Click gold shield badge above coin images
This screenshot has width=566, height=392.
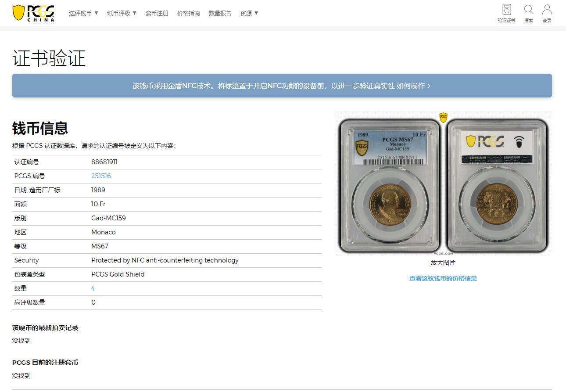coord(443,117)
